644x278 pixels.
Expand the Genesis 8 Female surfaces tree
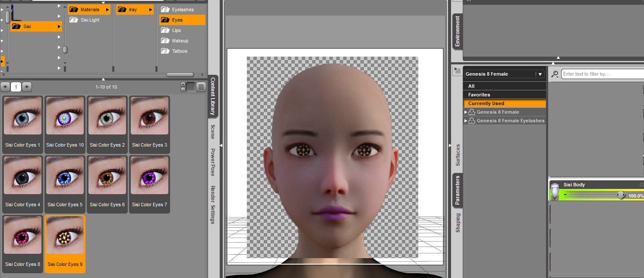coord(466,112)
